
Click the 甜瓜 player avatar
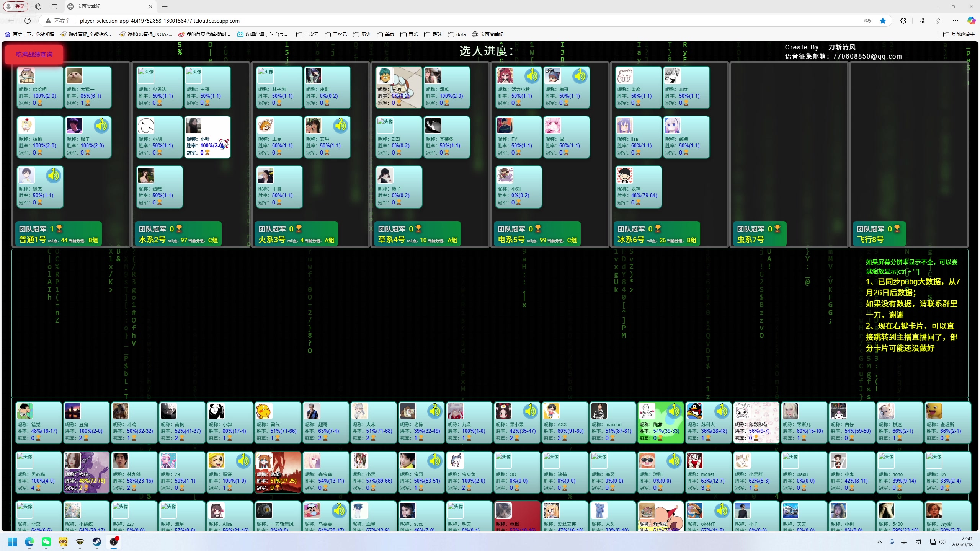pos(433,76)
